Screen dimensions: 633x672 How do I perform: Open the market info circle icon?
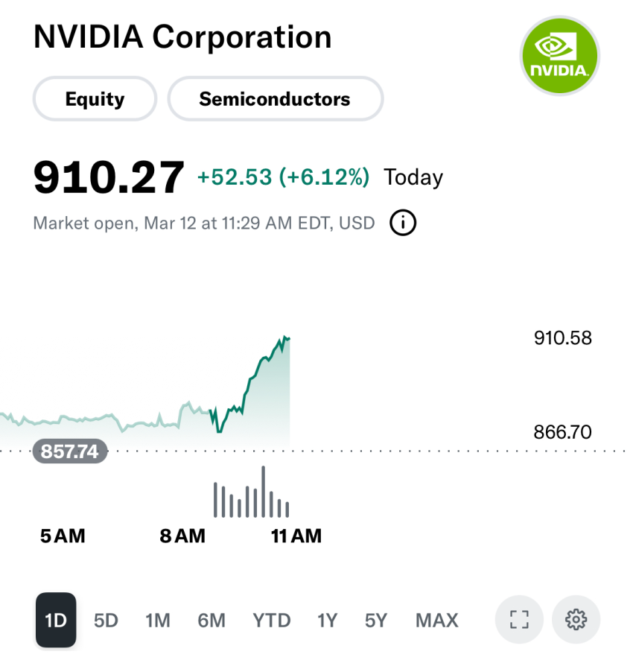click(x=403, y=223)
